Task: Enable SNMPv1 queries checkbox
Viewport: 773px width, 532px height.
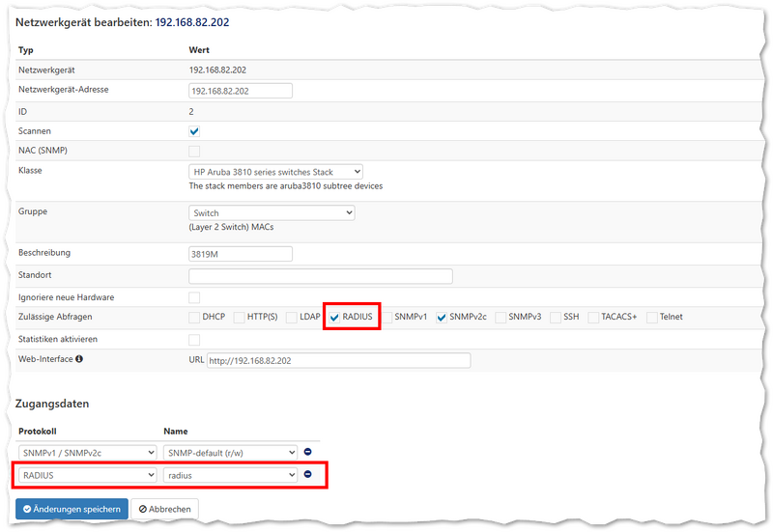Action: 387,318
